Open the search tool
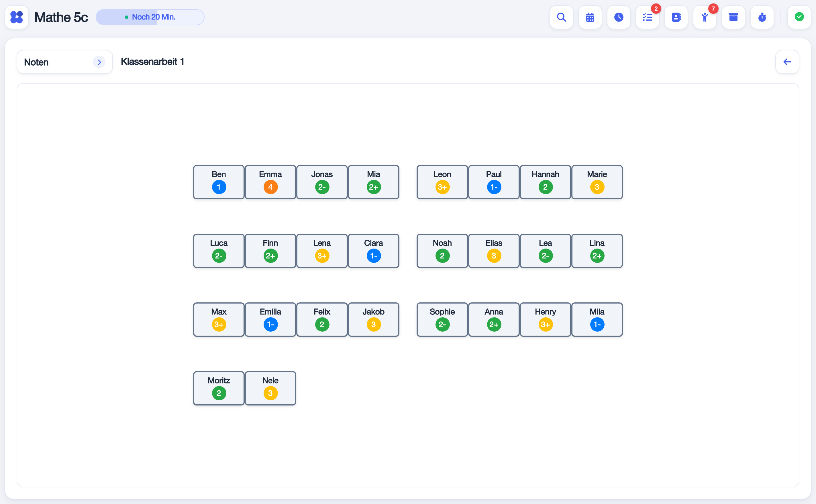816x504 pixels. pyautogui.click(x=562, y=17)
